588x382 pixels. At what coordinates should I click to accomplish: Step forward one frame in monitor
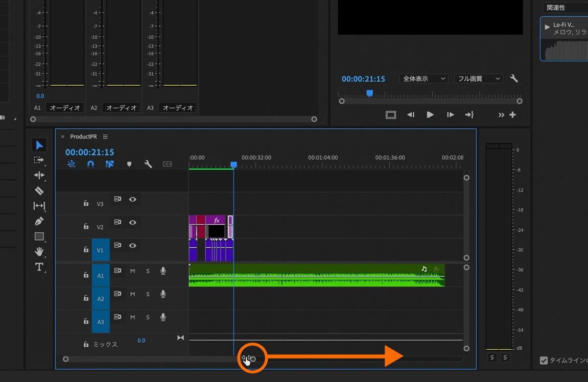[451, 115]
